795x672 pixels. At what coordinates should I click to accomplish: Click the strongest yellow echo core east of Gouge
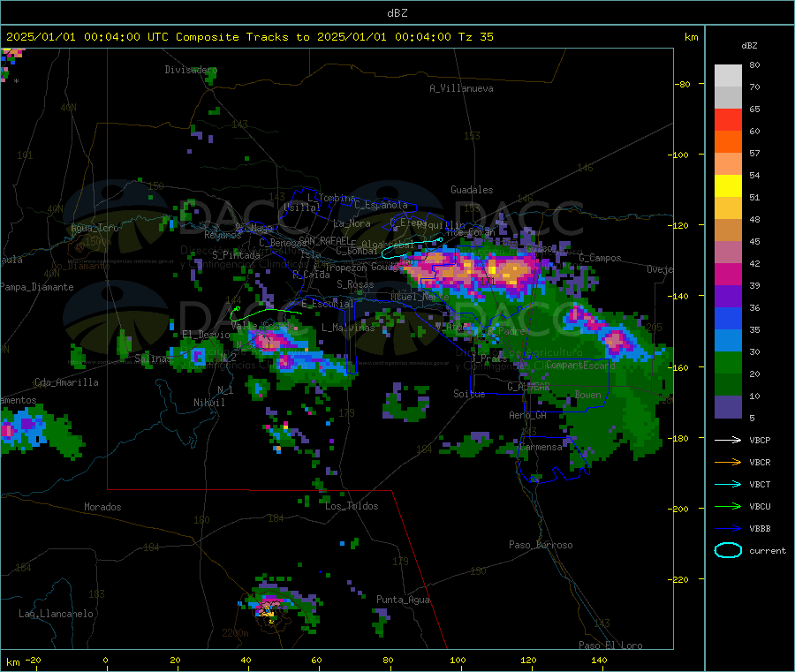pos(492,269)
